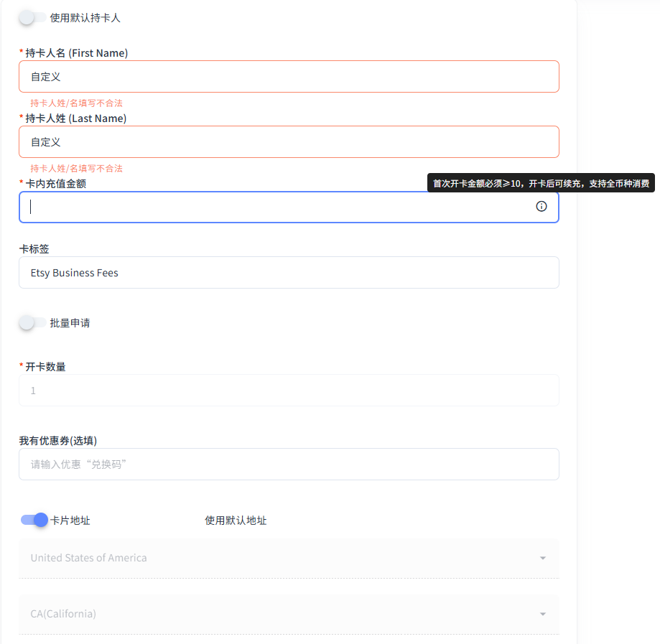Click the card tag field showing Etsy Business Fees
The width and height of the screenshot is (660, 644).
tap(287, 272)
